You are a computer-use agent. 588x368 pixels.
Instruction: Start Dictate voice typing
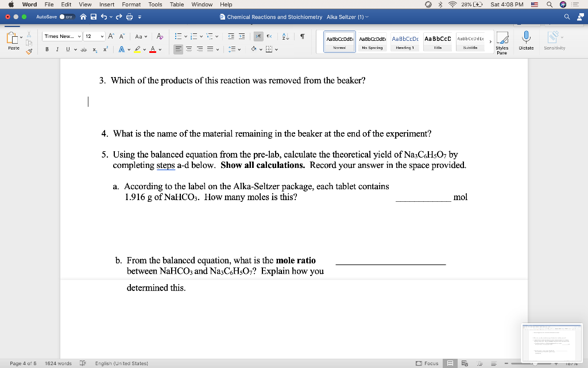click(x=527, y=40)
